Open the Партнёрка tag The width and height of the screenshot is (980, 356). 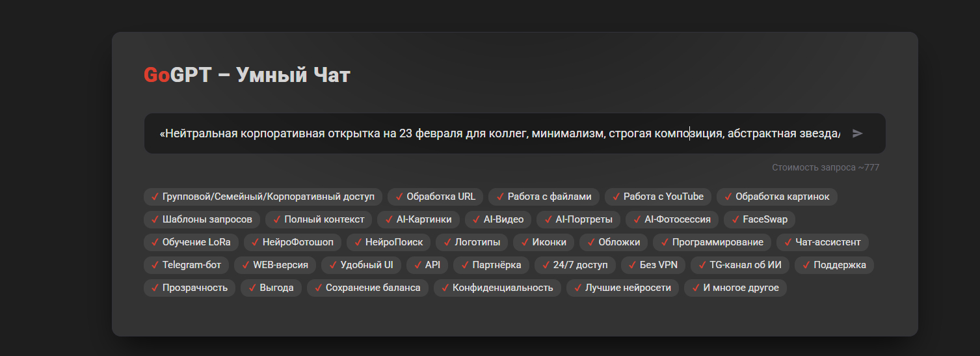[491, 265]
